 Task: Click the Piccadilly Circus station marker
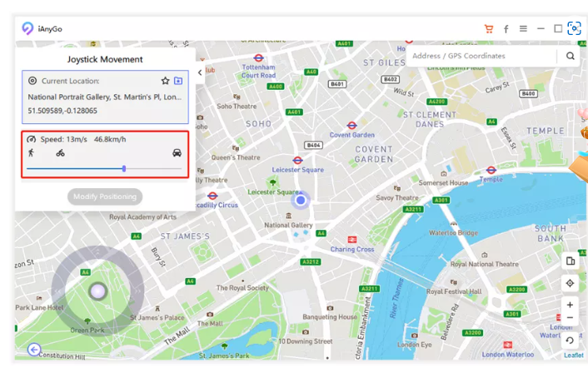212,196
